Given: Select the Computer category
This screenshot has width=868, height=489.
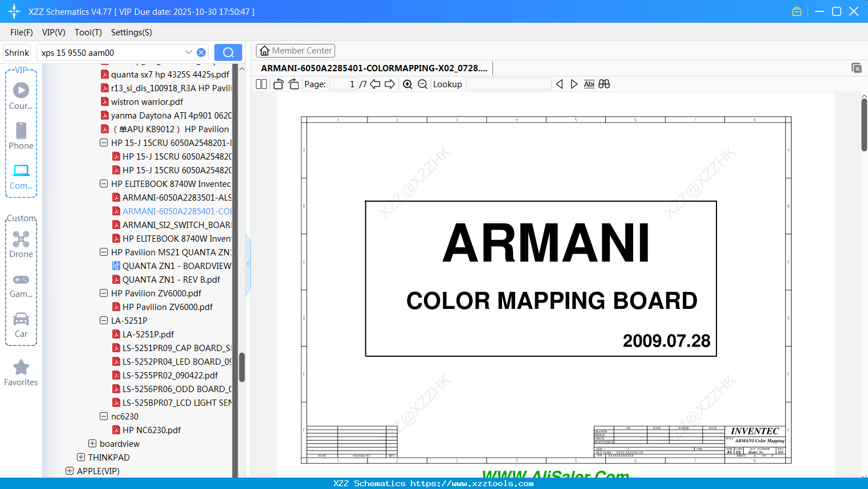Looking at the screenshot, I should [21, 176].
